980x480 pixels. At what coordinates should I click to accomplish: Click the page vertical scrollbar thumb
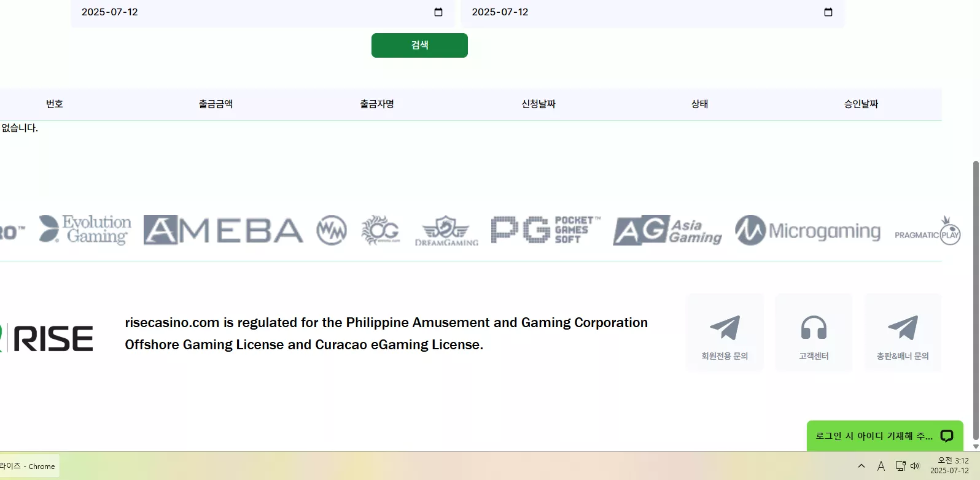tap(976, 301)
